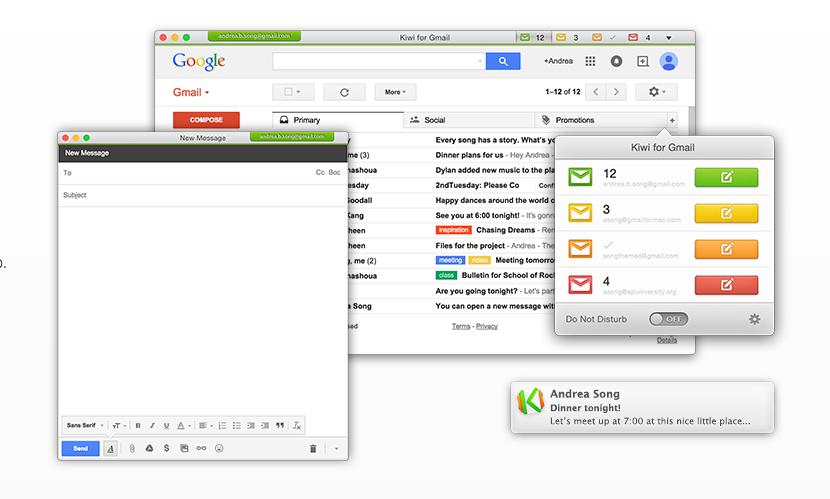Add an inbox tab with plus button
Image resolution: width=830 pixels, height=499 pixels.
pyautogui.click(x=672, y=120)
